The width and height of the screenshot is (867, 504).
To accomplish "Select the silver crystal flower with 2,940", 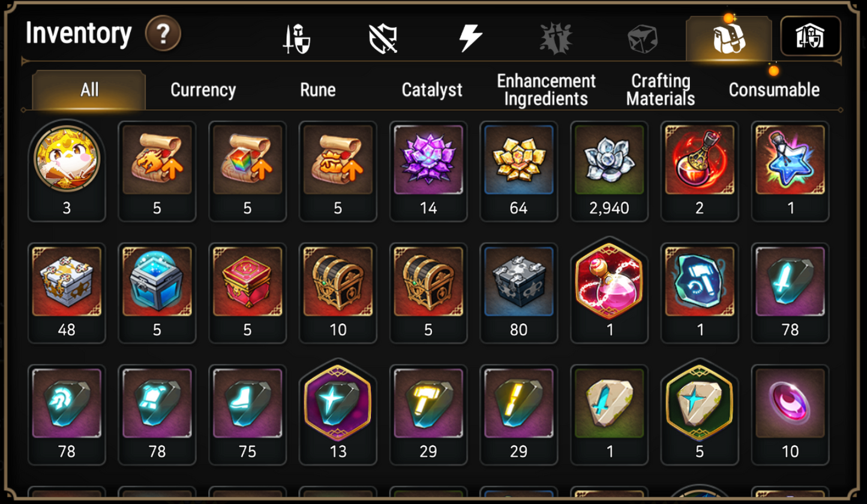I will pos(609,171).
